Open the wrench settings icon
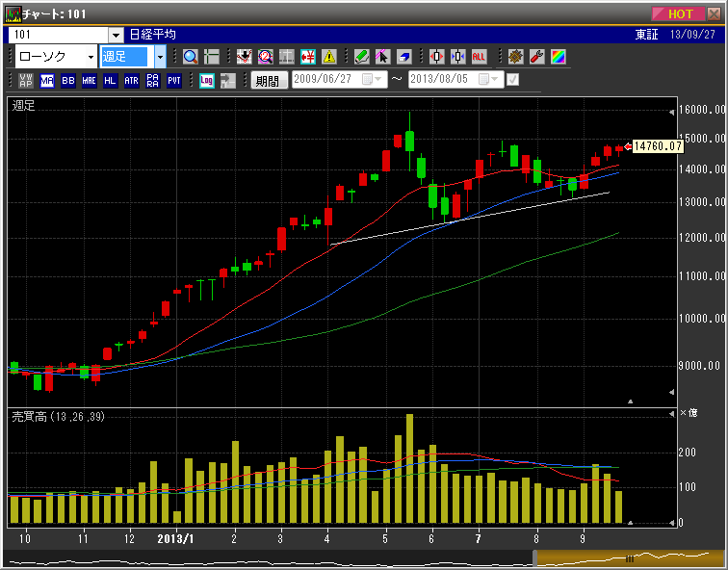The image size is (728, 570). coord(537,57)
